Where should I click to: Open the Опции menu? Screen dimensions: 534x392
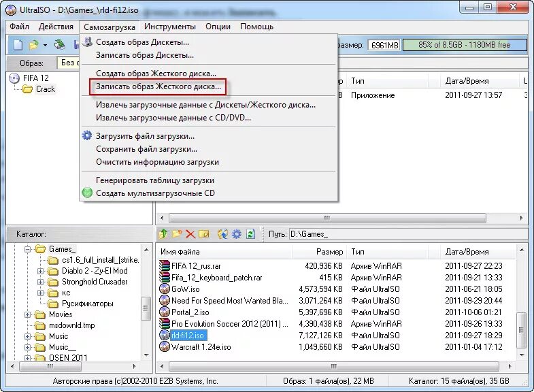pos(218,27)
